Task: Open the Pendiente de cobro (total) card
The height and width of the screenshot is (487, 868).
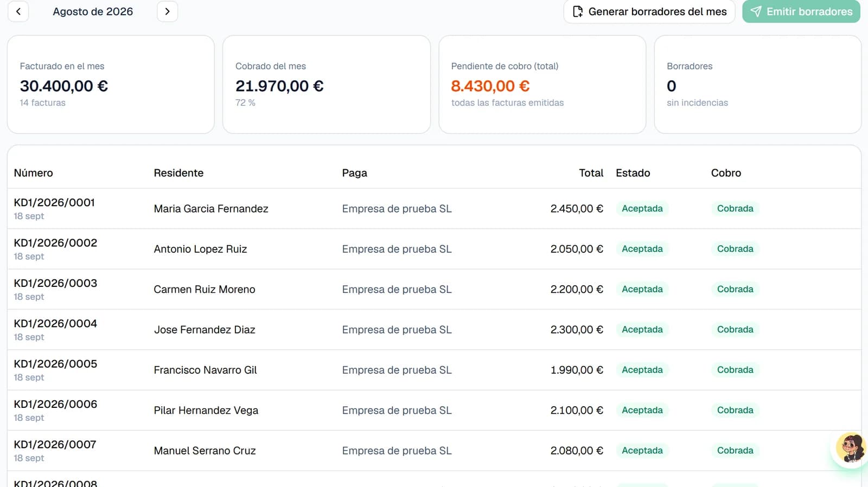Action: point(542,85)
